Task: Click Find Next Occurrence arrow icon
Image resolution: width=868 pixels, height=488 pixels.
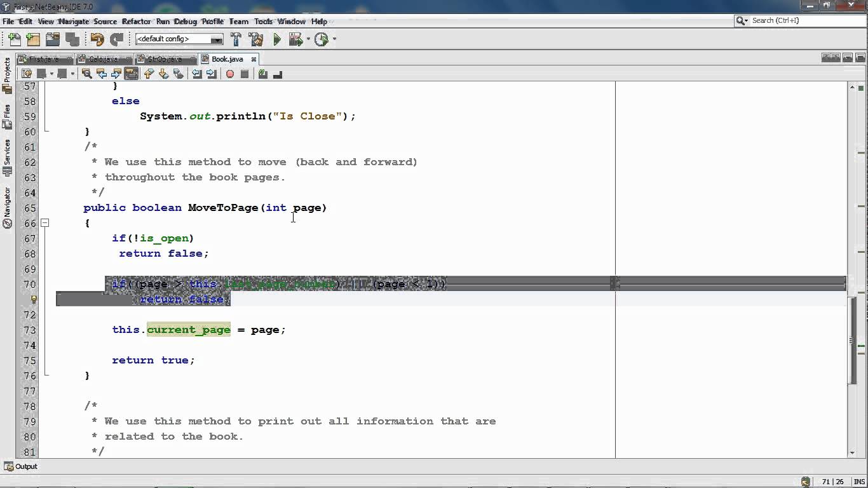Action: [116, 74]
